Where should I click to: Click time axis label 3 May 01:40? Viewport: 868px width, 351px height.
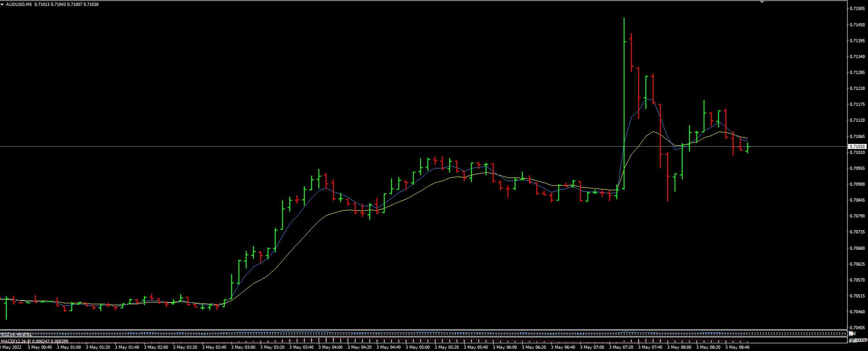pyautogui.click(x=127, y=347)
